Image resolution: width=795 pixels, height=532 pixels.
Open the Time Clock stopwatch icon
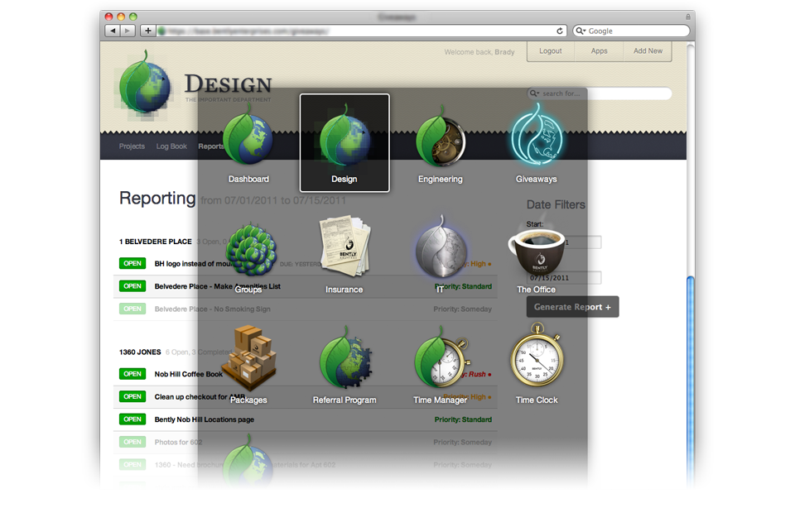point(537,355)
